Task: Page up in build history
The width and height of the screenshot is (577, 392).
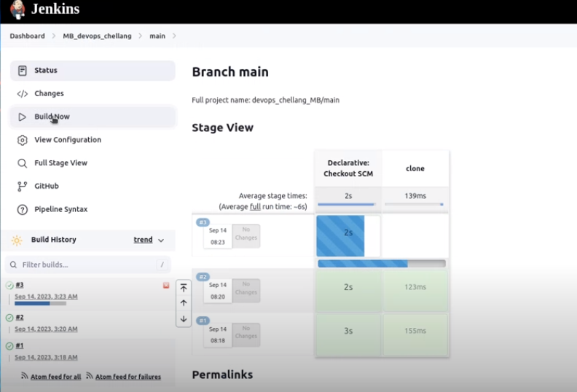Action: (x=184, y=303)
